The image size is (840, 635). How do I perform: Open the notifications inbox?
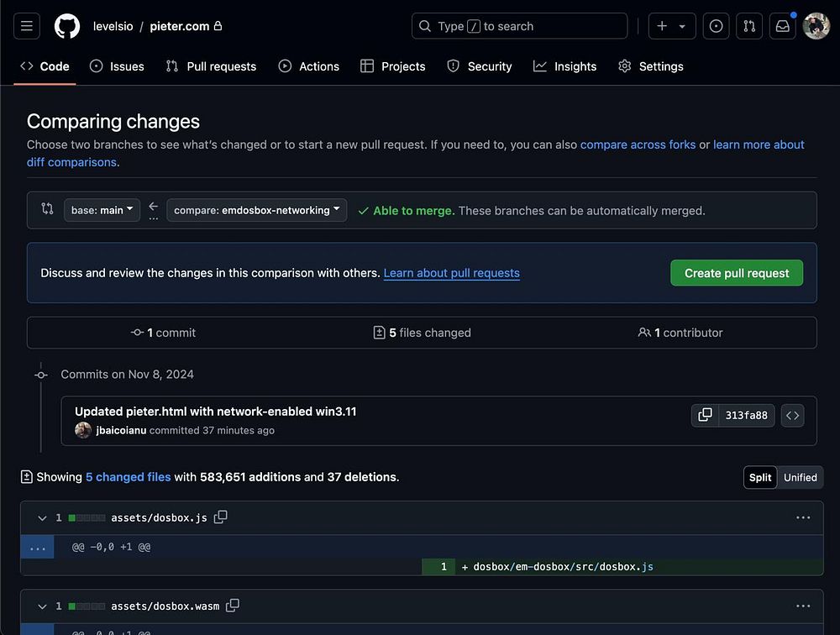pos(782,26)
